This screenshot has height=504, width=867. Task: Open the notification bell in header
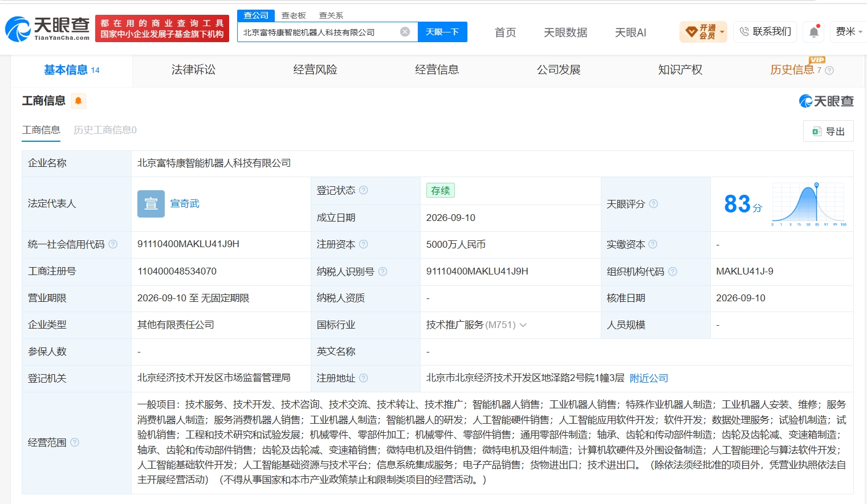click(x=814, y=32)
